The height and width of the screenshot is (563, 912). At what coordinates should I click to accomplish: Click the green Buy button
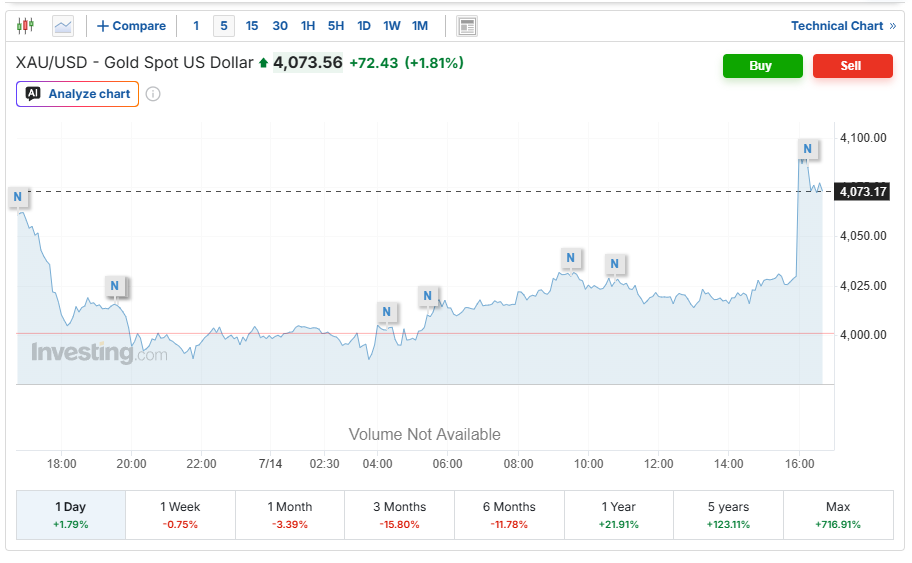(x=763, y=66)
